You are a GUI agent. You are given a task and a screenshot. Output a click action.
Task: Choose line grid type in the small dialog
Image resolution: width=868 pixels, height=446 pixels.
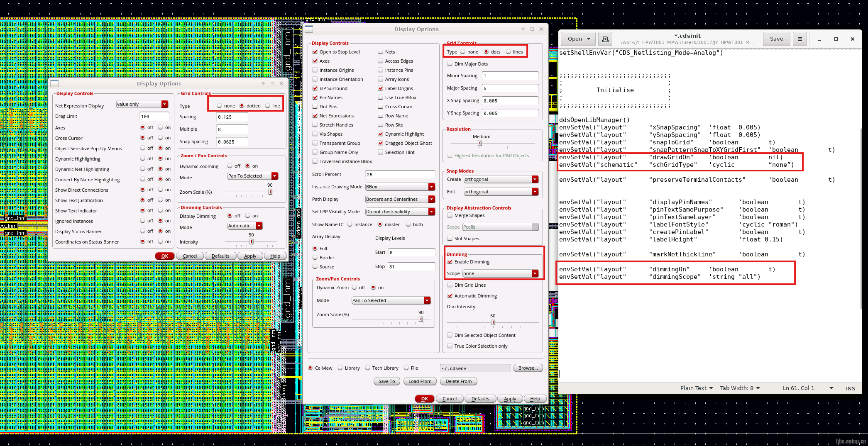[x=268, y=106]
